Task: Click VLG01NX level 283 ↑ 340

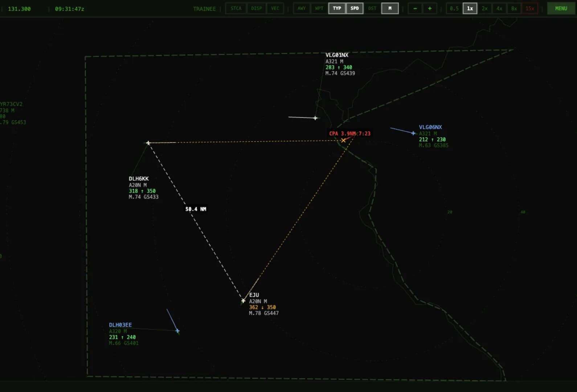Action: tap(339, 67)
